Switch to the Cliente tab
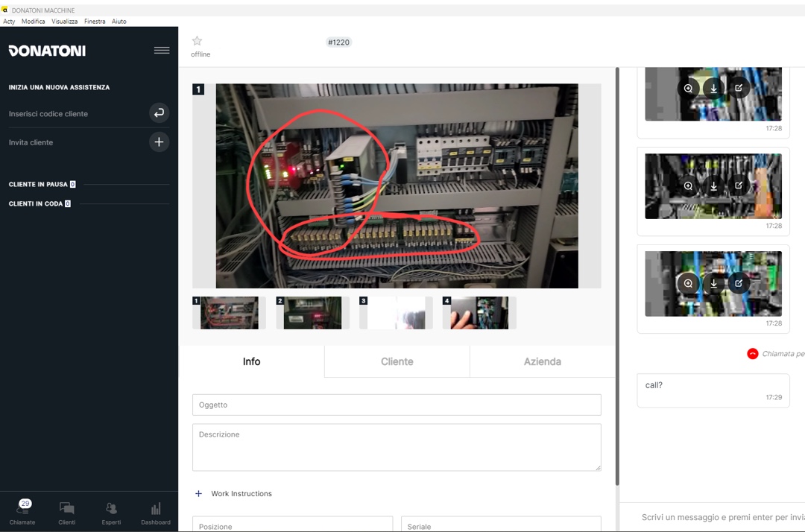 pyautogui.click(x=397, y=361)
